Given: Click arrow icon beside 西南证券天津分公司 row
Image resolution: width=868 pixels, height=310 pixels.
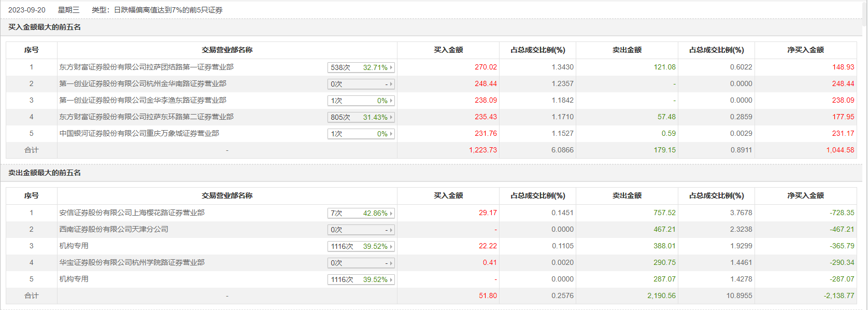Looking at the screenshot, I should (x=391, y=230).
